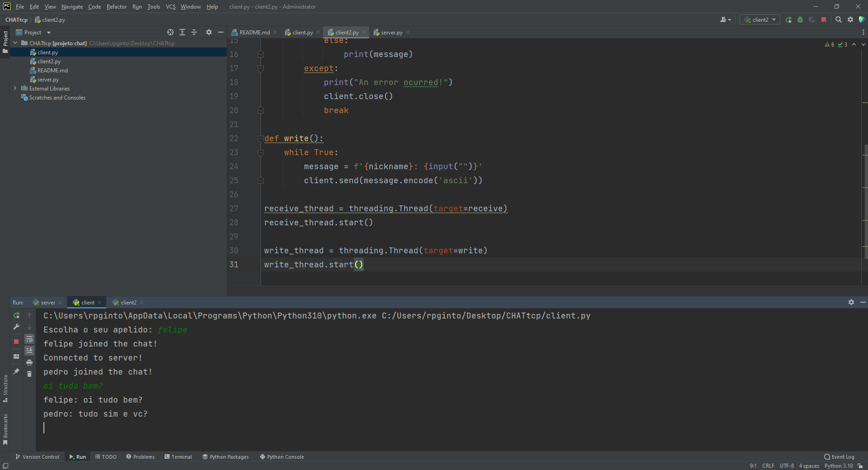
Task: Toggle Scroll to End in console output
Action: [29, 350]
